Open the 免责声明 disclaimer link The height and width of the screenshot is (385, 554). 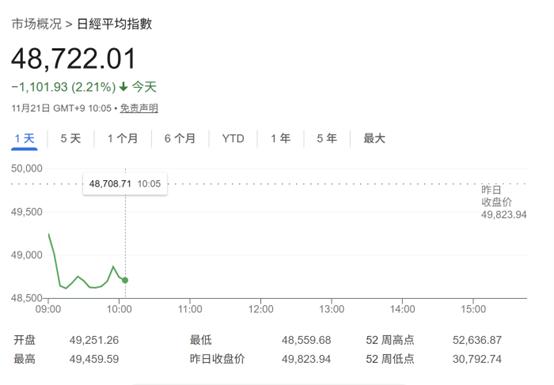[139, 108]
